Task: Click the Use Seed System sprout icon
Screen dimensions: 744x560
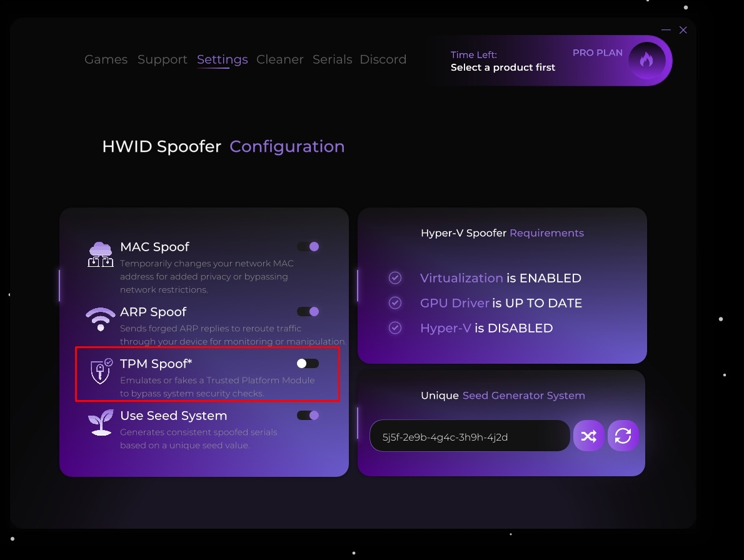Action: (x=101, y=423)
